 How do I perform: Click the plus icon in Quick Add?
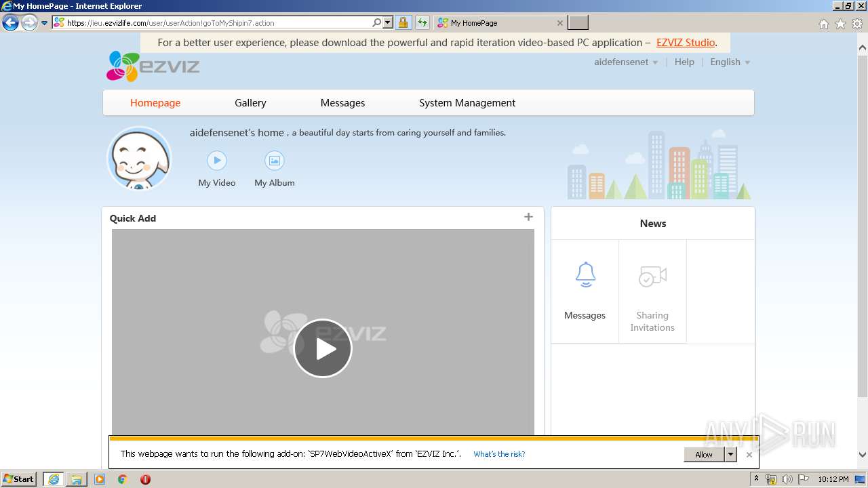coord(528,217)
